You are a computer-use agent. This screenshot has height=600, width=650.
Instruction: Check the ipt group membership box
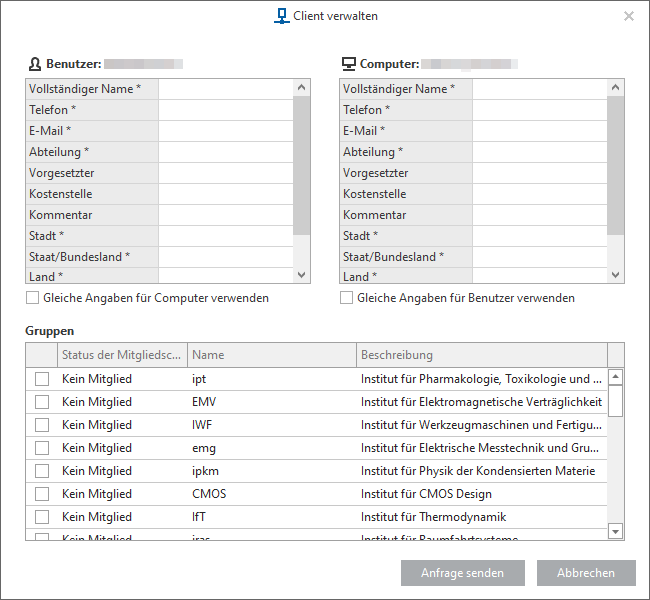point(42,379)
